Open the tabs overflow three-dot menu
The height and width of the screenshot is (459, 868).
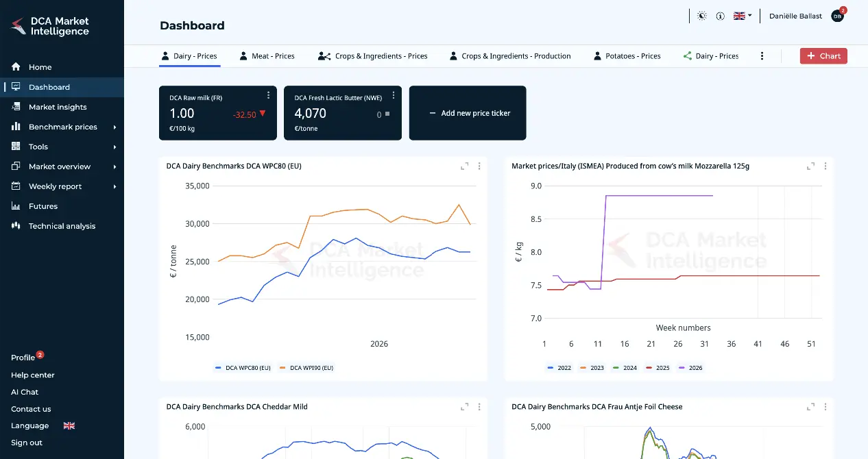click(762, 56)
